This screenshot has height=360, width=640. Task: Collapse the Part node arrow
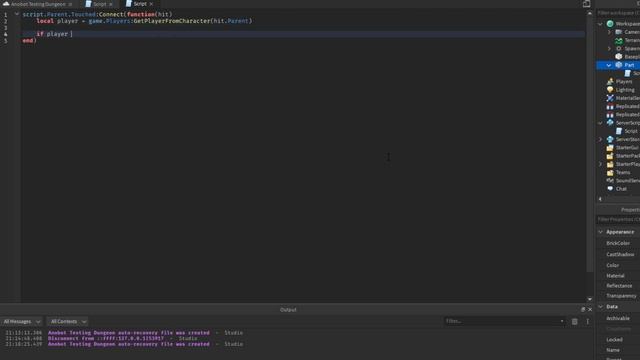pos(609,65)
